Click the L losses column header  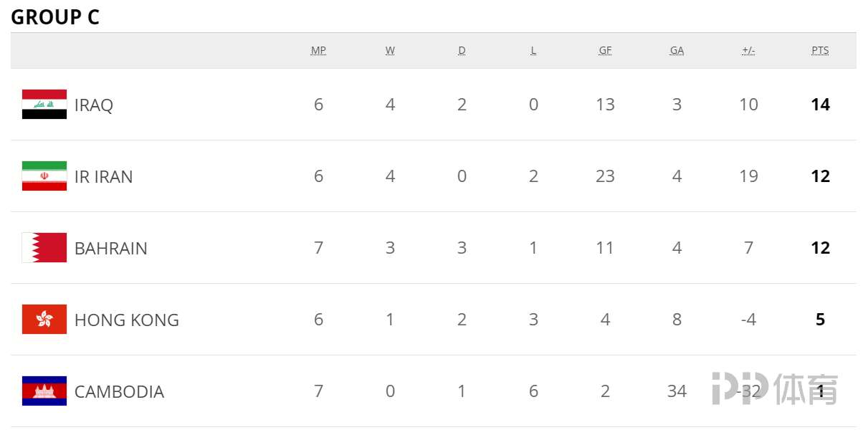(x=533, y=50)
